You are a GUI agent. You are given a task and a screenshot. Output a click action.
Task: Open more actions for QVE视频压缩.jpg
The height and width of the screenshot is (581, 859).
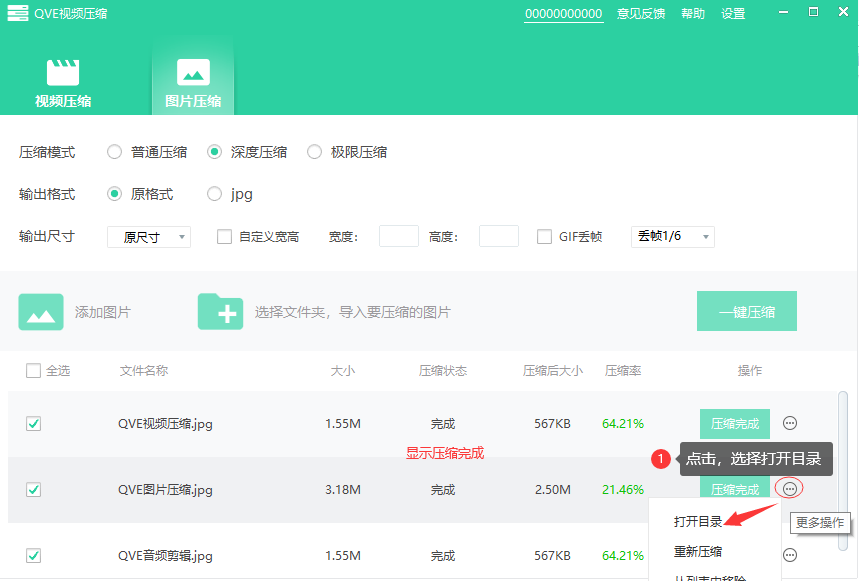coord(789,423)
